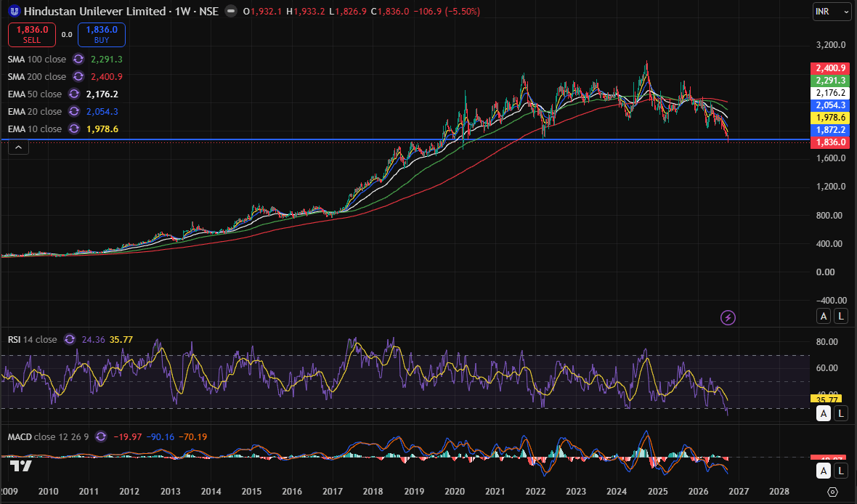857x504 pixels.
Task: Click the Hindustan Unilever logo icon
Action: coord(15,11)
